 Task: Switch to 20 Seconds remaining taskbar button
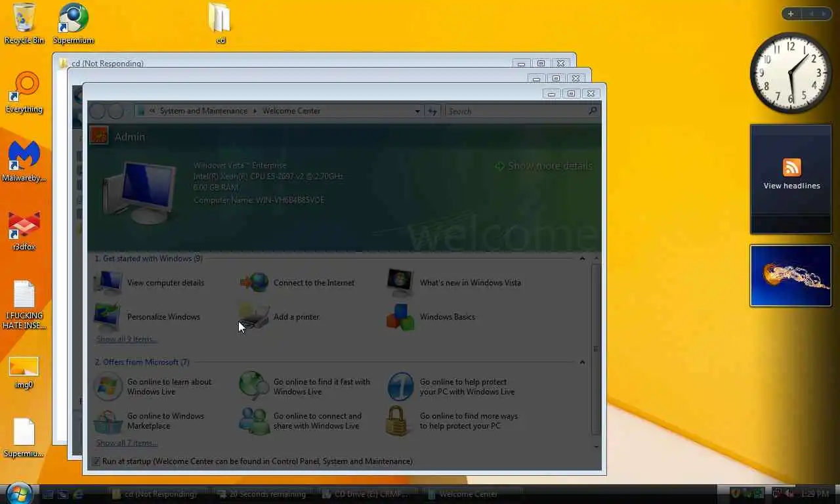point(264,493)
